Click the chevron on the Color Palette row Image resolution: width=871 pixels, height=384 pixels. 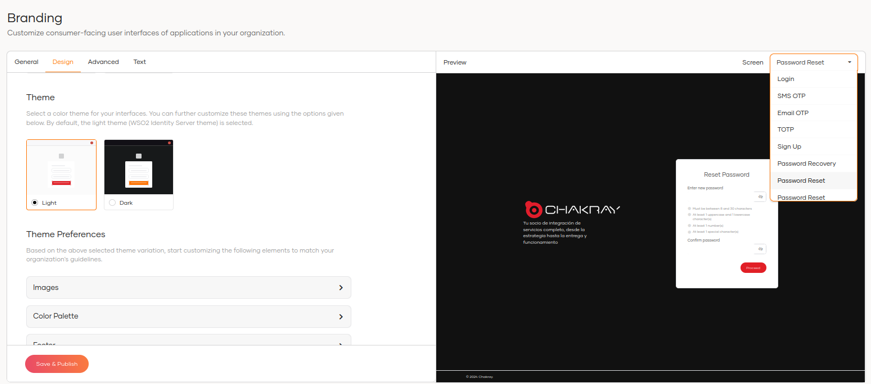point(341,316)
